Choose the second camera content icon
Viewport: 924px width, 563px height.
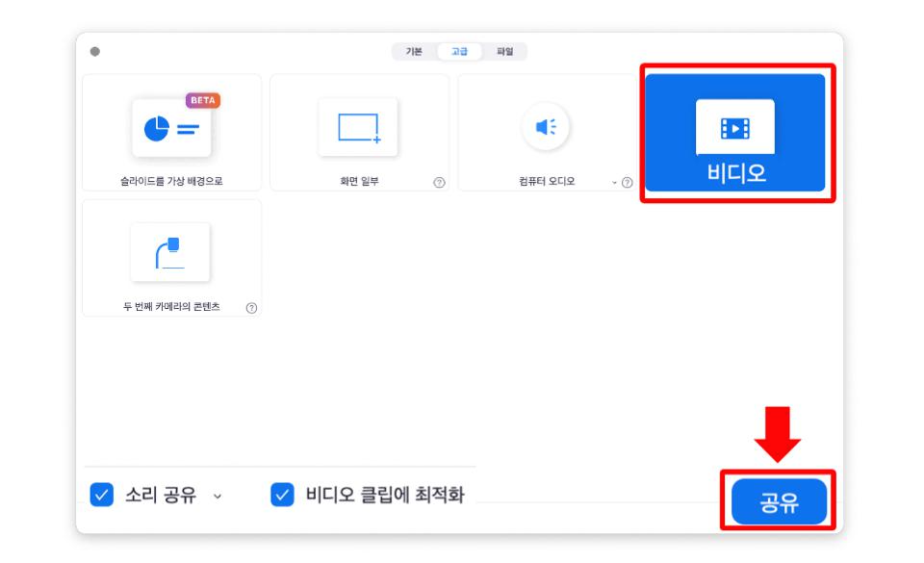[x=170, y=253]
